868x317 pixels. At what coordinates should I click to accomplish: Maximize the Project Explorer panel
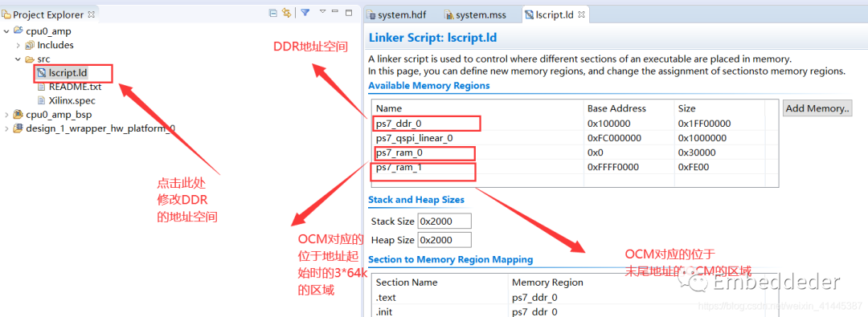tap(349, 12)
